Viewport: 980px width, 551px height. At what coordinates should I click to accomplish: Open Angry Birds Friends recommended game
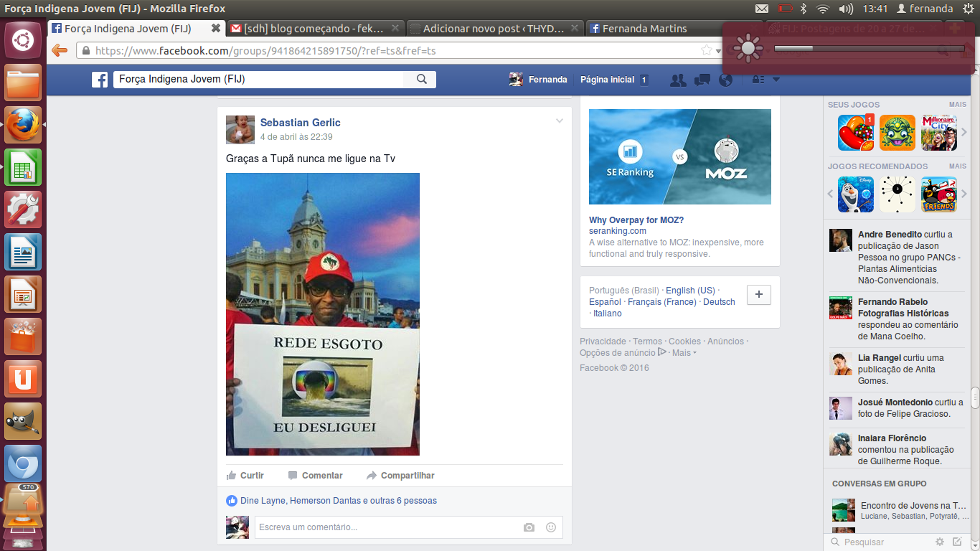[x=939, y=194]
